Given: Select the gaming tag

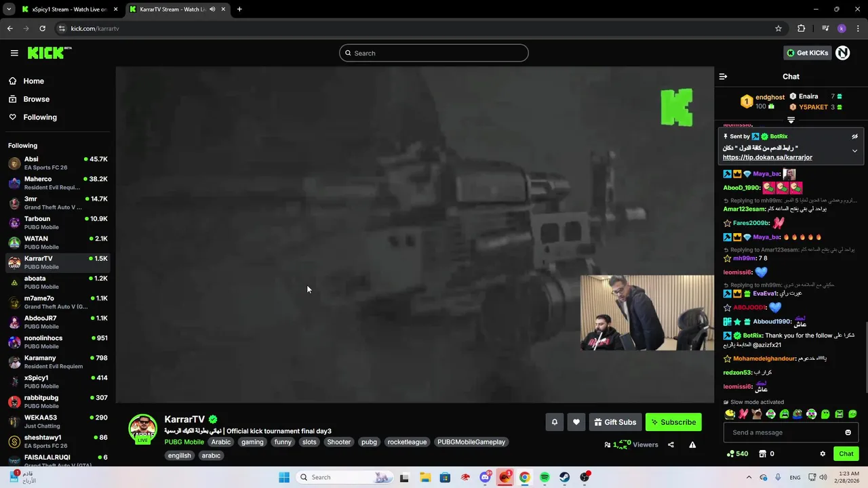Looking at the screenshot, I should pyautogui.click(x=252, y=442).
